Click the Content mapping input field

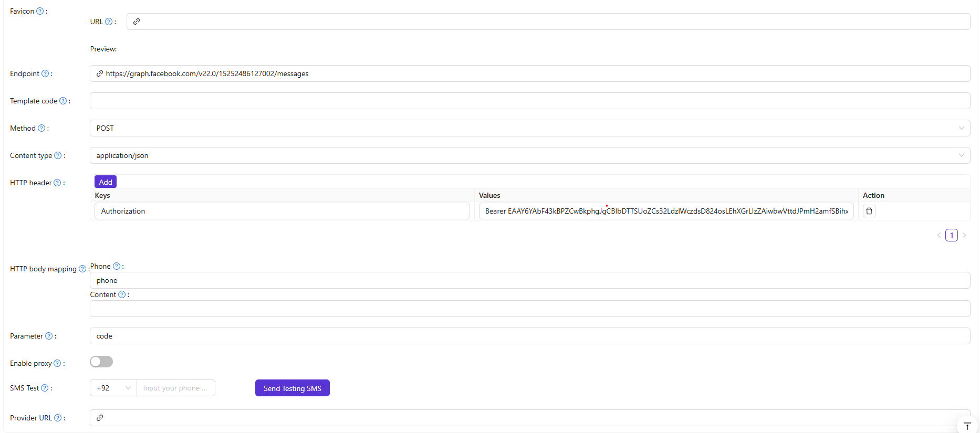click(530, 309)
